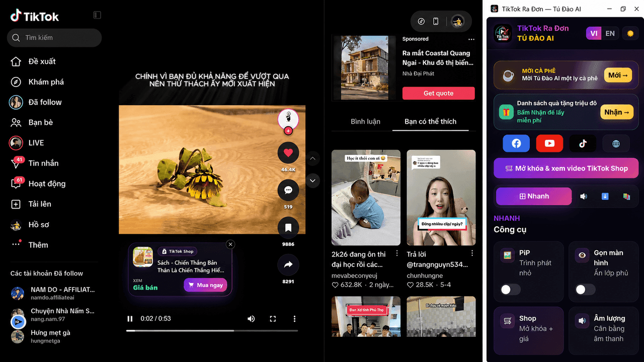The height and width of the screenshot is (362, 644).
Task: Select the Nhanh tab in the extension
Action: [534, 196]
